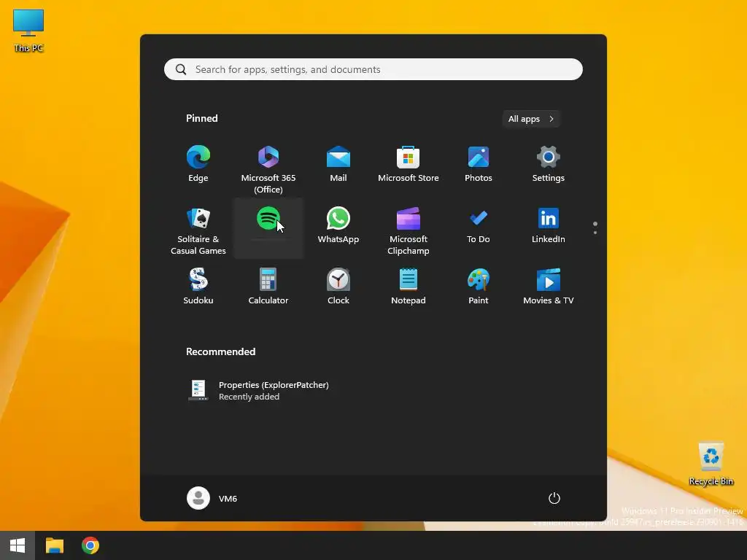Launch Microsoft 365 (Office) from pinned apps
Screen dimensions: 747x560
click(268, 169)
